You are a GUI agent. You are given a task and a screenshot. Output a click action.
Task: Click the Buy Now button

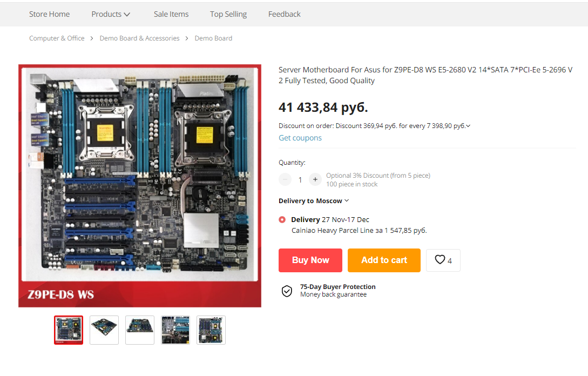point(310,260)
